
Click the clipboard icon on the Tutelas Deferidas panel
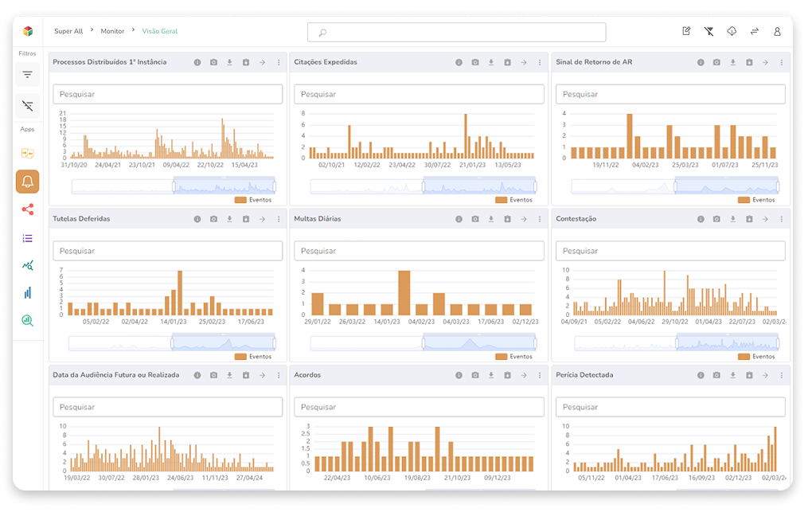pos(246,219)
